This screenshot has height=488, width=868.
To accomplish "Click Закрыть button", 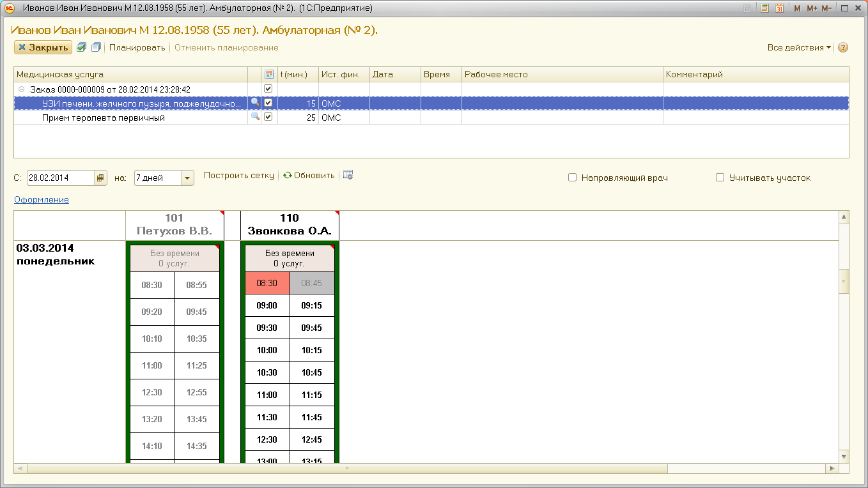I will coord(43,47).
